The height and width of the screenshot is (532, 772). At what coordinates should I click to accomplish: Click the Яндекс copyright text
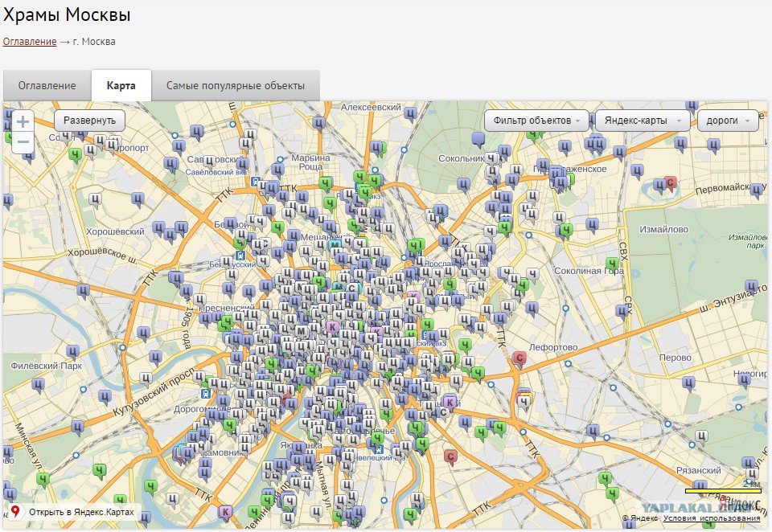tap(640, 518)
